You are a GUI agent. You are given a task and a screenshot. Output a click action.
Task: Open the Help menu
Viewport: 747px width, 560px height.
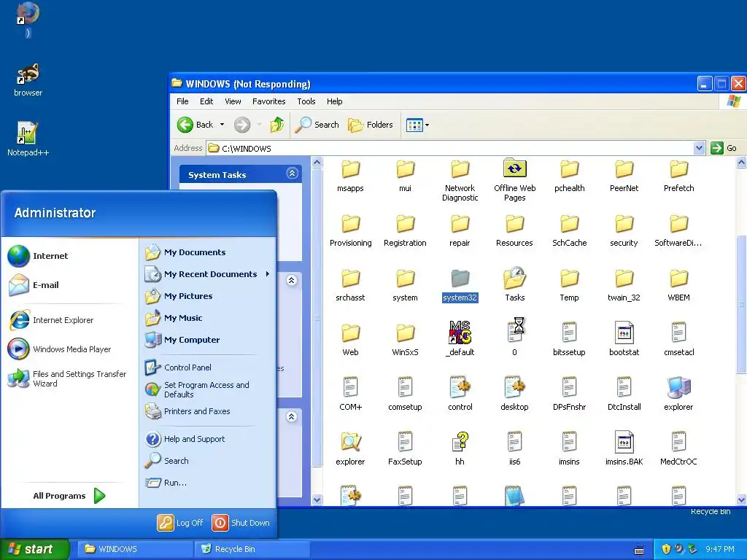click(x=334, y=101)
